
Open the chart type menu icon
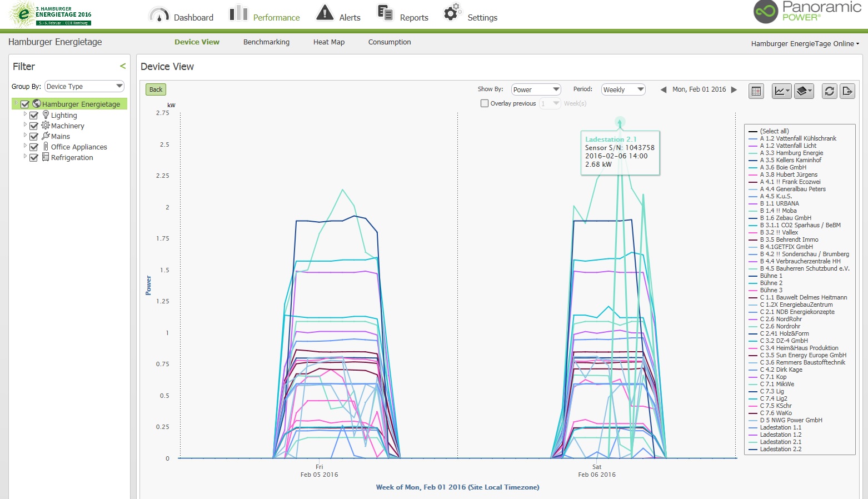(x=781, y=91)
